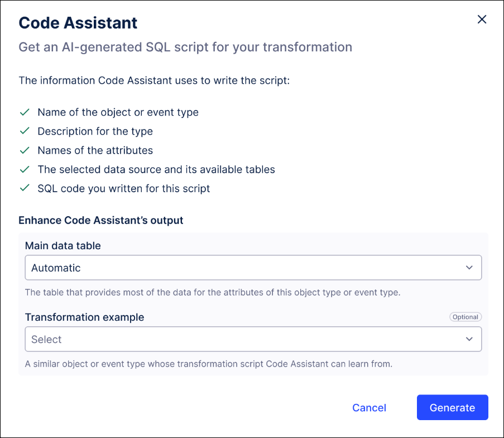Click the Optional badge next to Transformation example

coord(465,317)
